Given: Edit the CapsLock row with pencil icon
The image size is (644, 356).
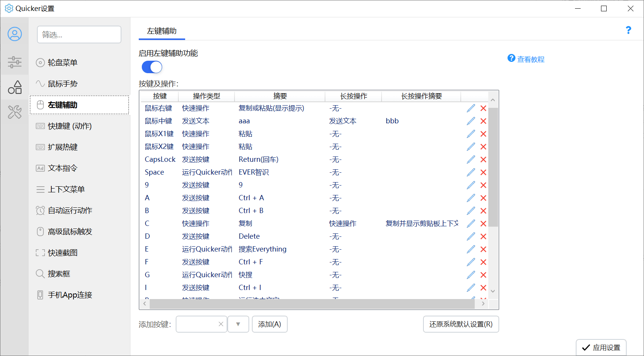Looking at the screenshot, I should pyautogui.click(x=471, y=160).
